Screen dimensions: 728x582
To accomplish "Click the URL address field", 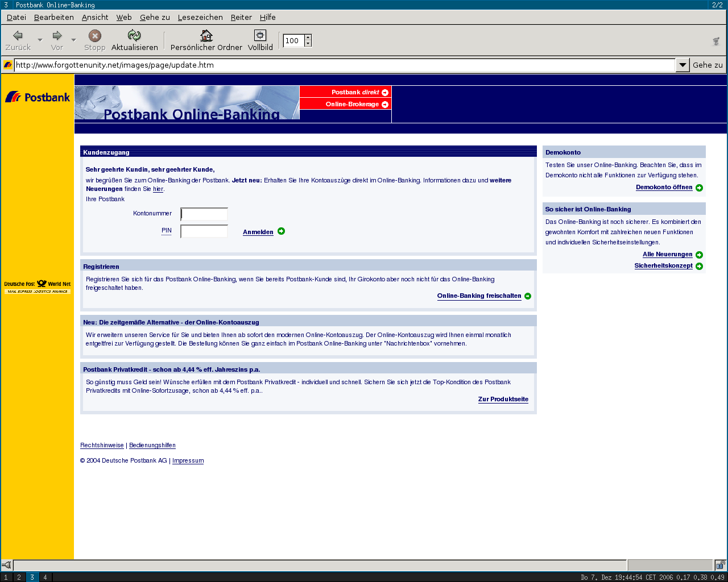I will pyautogui.click(x=344, y=65).
